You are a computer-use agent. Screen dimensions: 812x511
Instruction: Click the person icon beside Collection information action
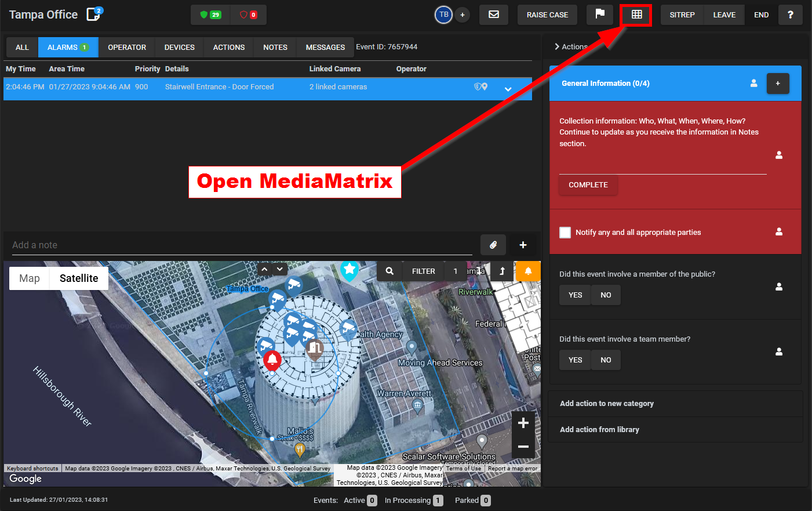pos(779,155)
